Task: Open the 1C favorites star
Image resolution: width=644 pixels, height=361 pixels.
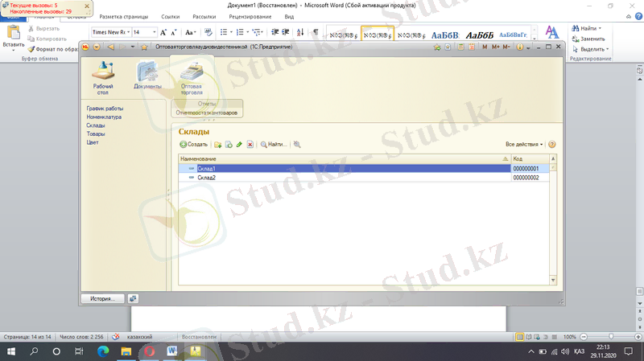Action: [x=144, y=47]
